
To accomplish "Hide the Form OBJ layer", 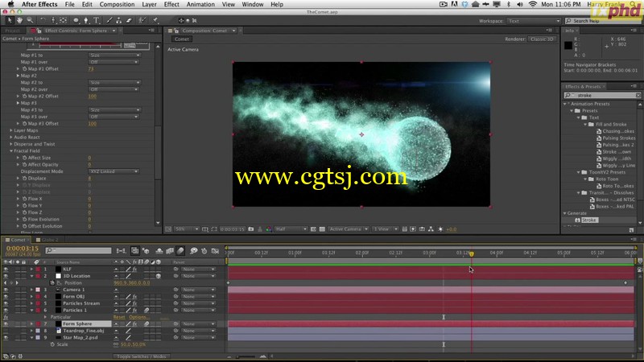I will pyautogui.click(x=6, y=296).
